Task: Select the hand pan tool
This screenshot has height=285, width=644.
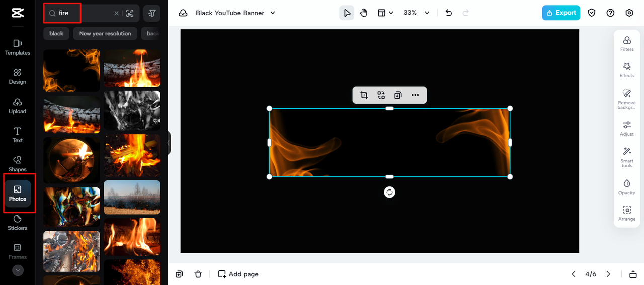Action: point(364,13)
